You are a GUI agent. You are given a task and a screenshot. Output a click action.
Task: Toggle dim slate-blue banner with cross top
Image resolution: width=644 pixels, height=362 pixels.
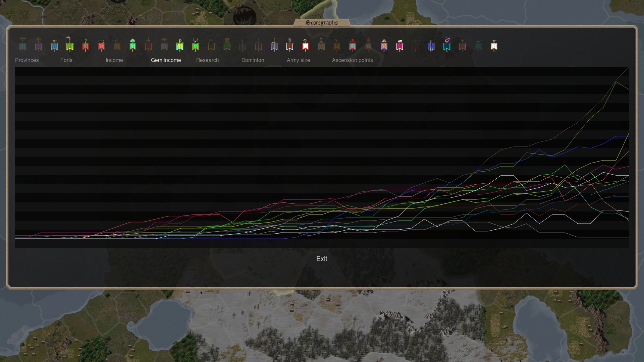tap(164, 44)
